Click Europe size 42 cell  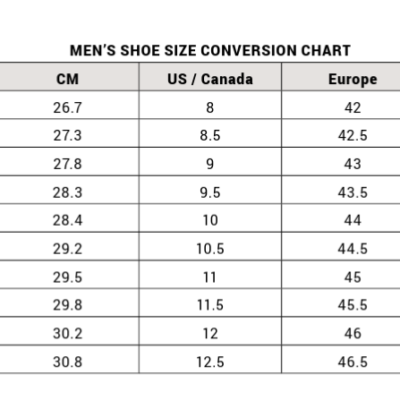coord(353,108)
